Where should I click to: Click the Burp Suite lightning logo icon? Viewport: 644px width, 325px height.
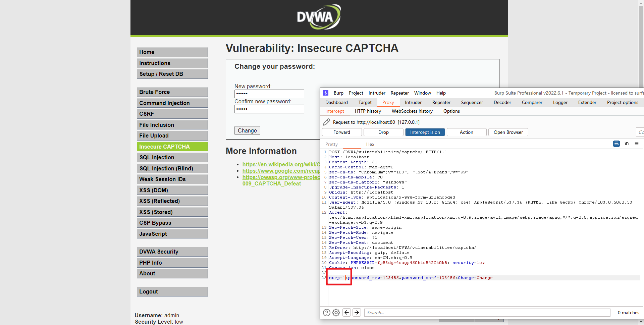pyautogui.click(x=325, y=93)
